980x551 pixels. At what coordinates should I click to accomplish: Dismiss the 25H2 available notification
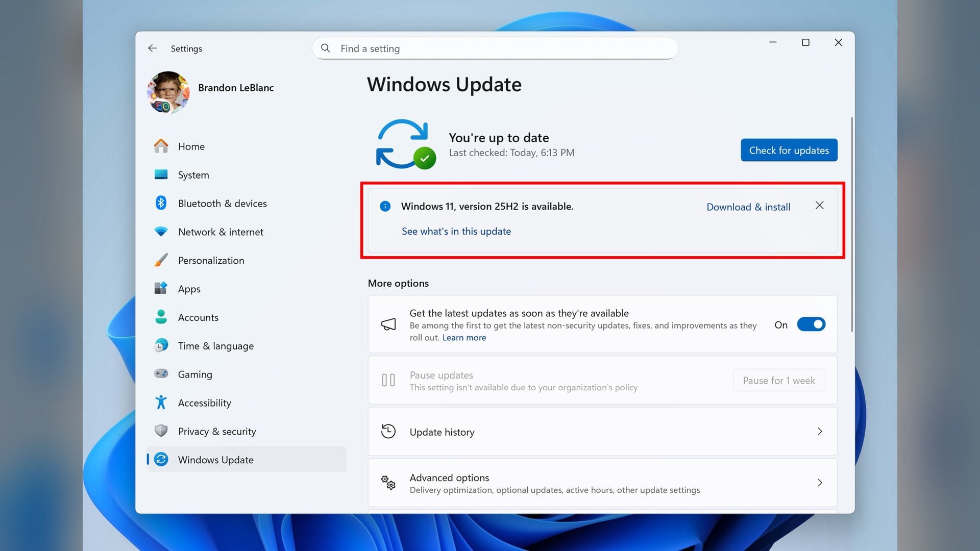(x=820, y=205)
